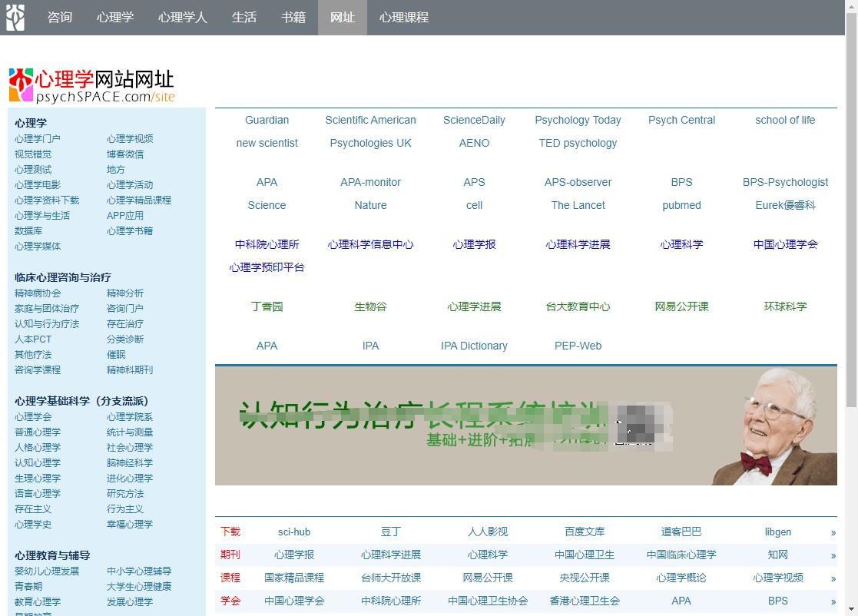Expand the 学会 row with » arrow
858x616 pixels.
(x=833, y=601)
